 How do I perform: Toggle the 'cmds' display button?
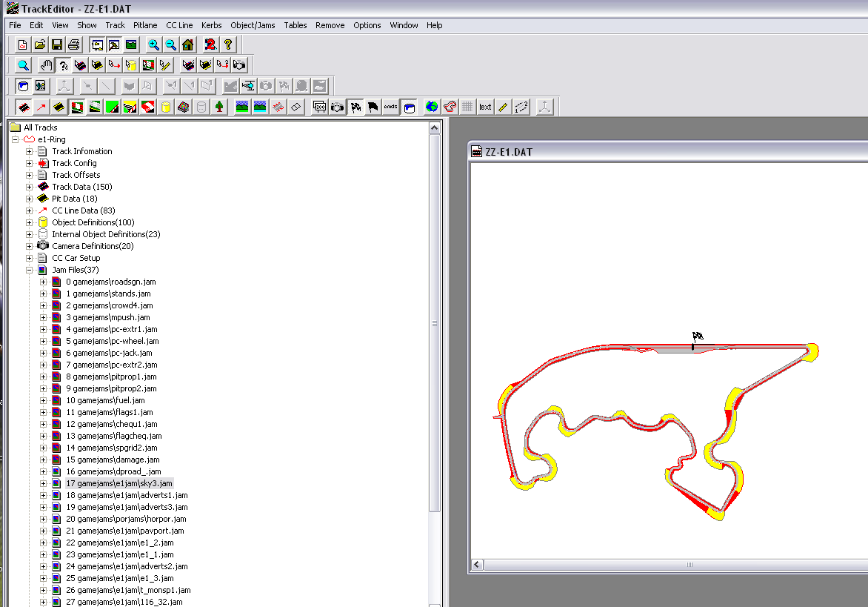[390, 107]
